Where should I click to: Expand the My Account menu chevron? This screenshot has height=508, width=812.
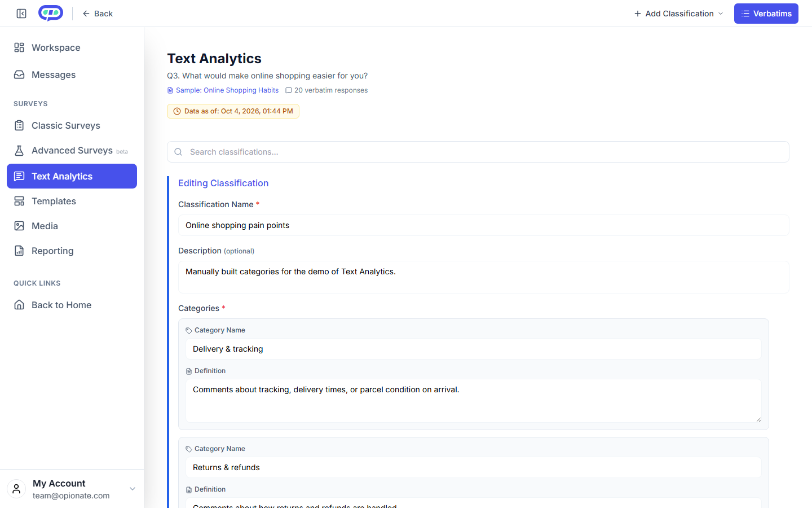pos(133,489)
